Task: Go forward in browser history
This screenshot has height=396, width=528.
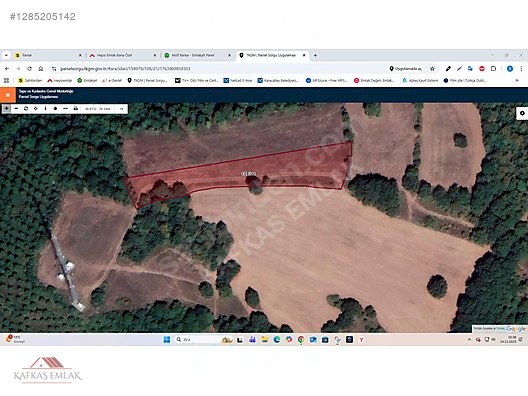Action: (x=18, y=69)
